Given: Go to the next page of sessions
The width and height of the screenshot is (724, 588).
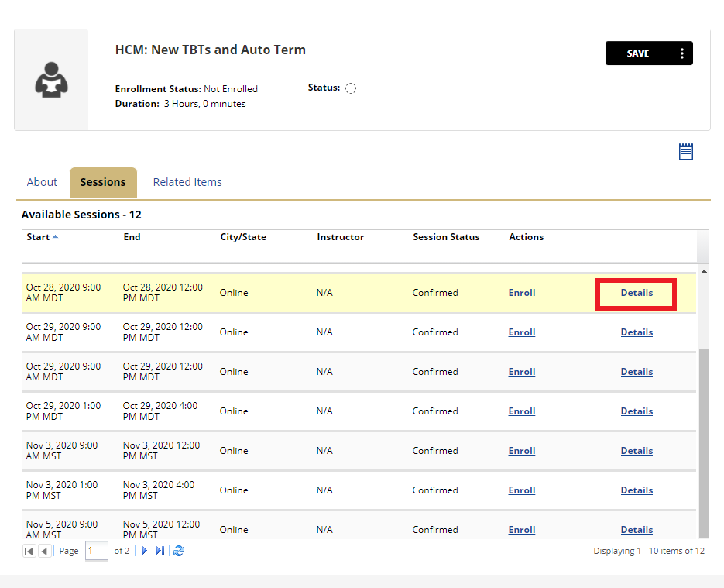Looking at the screenshot, I should pos(144,551).
